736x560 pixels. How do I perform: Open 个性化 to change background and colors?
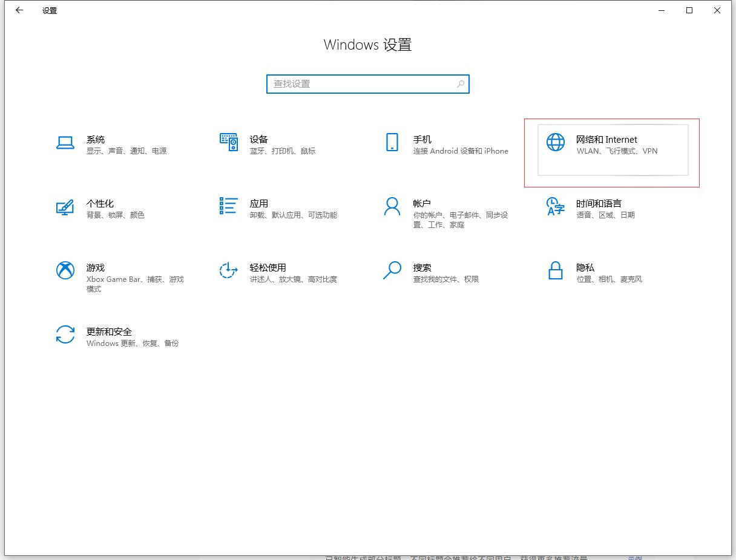point(65,208)
